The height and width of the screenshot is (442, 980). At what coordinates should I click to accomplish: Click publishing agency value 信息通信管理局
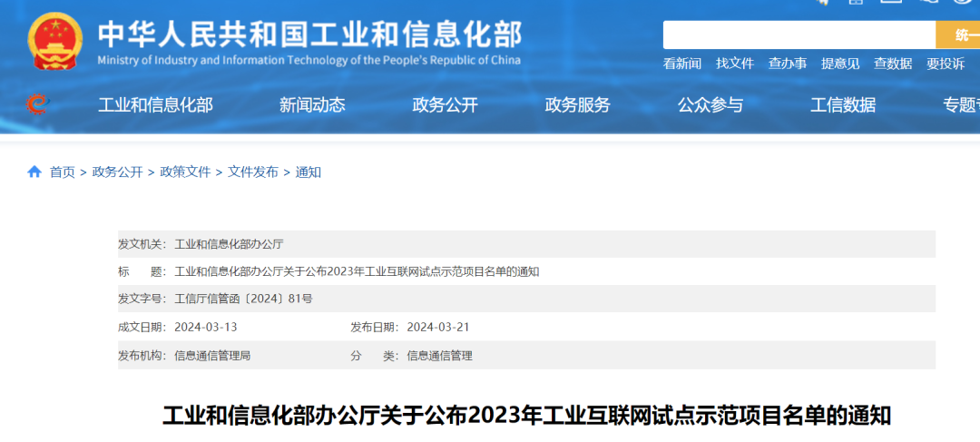coord(212,356)
